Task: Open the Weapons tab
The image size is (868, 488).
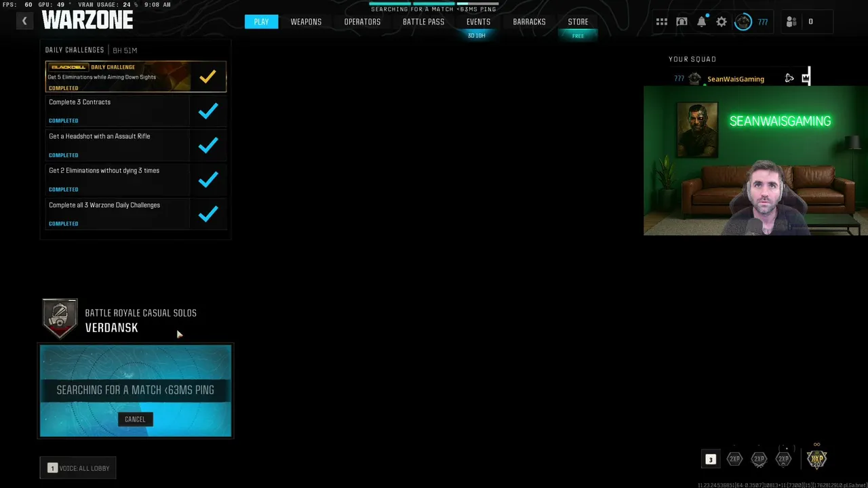Action: 306,22
